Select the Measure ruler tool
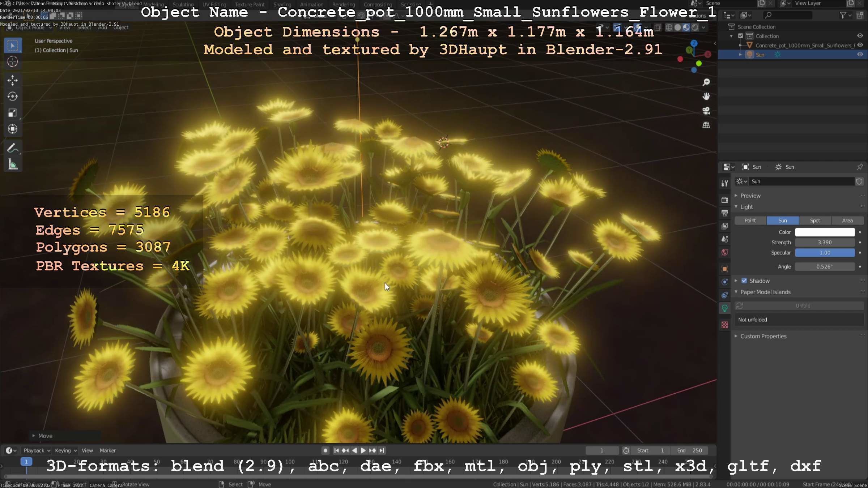Image resolution: width=868 pixels, height=488 pixels. 13,164
